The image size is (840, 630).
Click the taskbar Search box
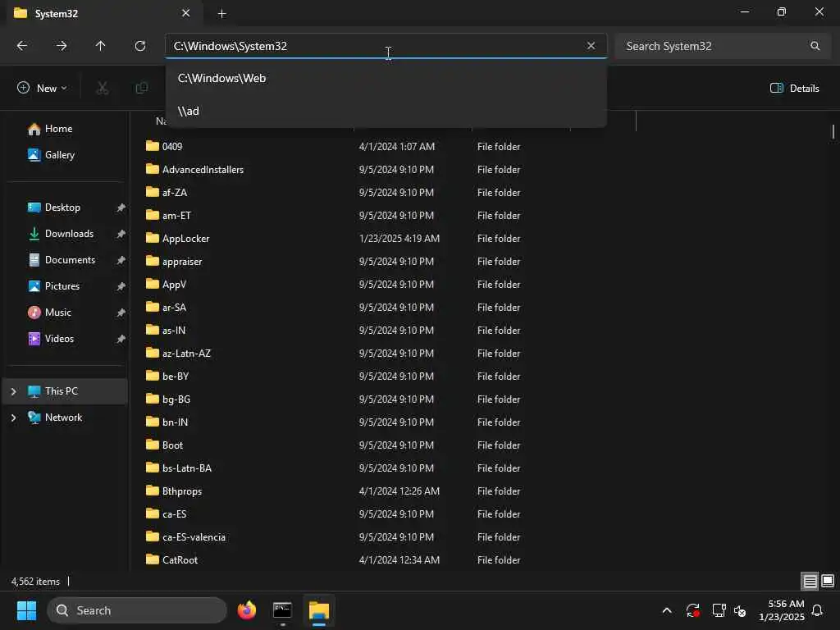click(x=137, y=610)
